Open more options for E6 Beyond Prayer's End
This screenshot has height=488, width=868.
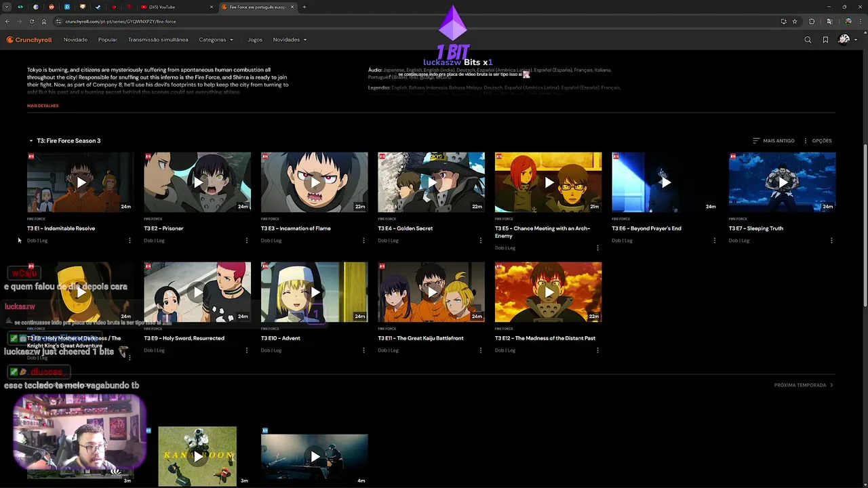pyautogui.click(x=714, y=241)
